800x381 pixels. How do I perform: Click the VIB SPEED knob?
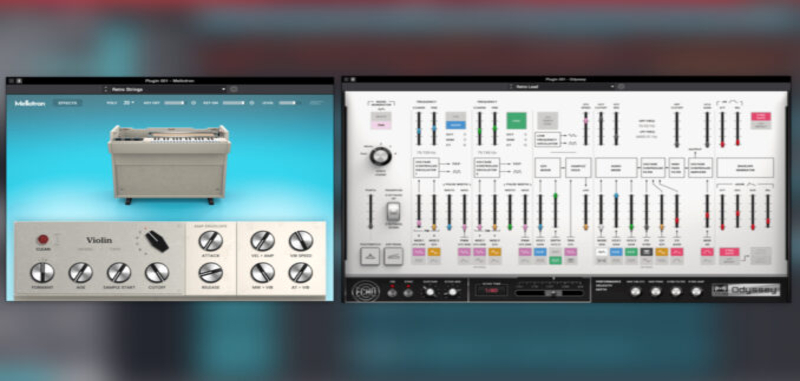[x=301, y=241]
